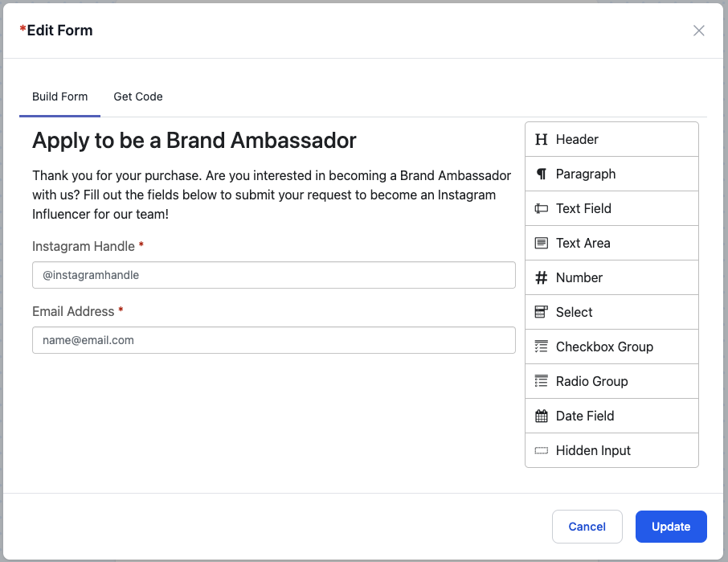Close the Edit Form dialog
The image size is (728, 562).
coord(699,31)
